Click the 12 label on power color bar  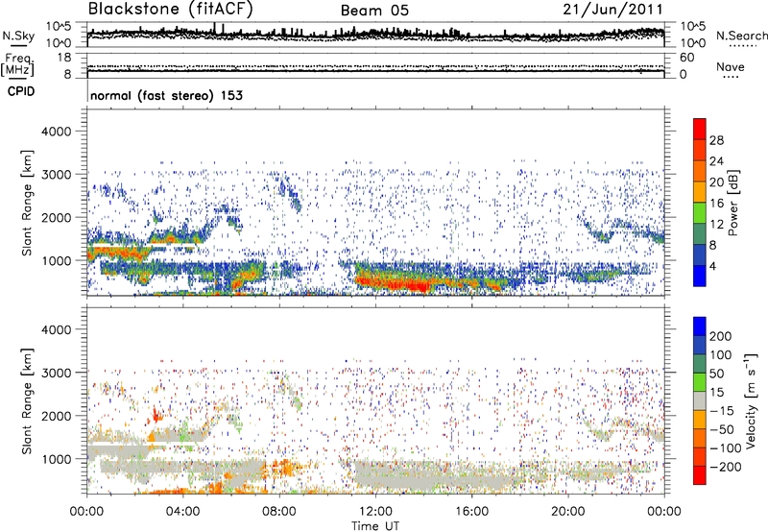716,225
